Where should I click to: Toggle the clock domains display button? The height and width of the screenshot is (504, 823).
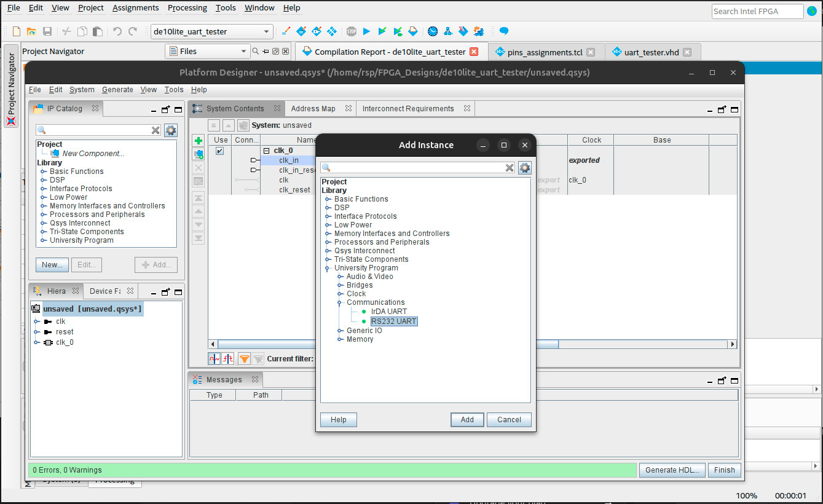coord(214,359)
